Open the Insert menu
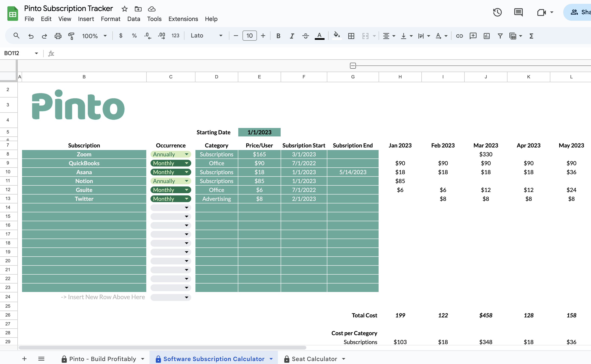Viewport: 591px width, 364px height. coord(86,19)
